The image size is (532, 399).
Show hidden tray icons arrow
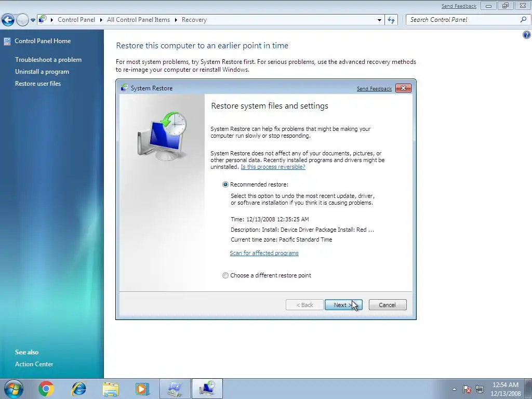coord(454,389)
